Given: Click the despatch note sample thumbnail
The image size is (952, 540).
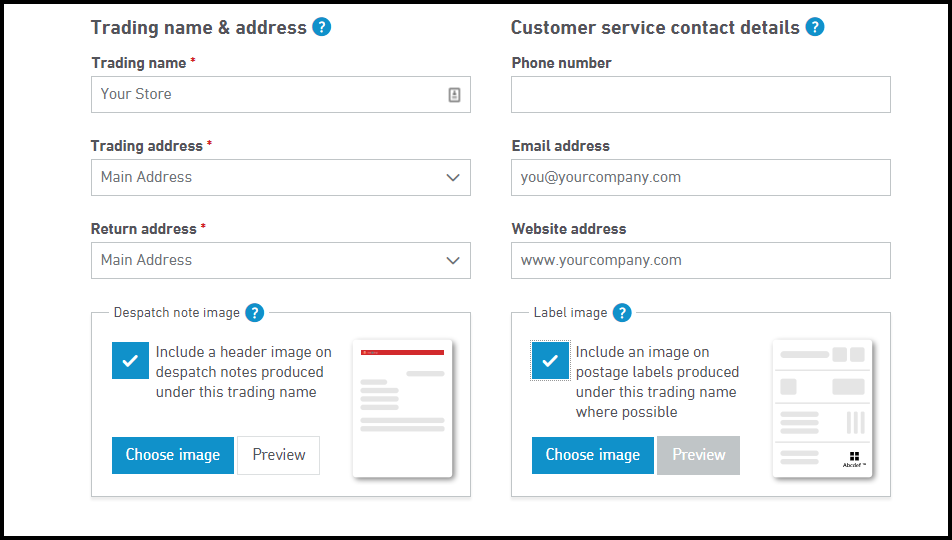Looking at the screenshot, I should click(403, 408).
